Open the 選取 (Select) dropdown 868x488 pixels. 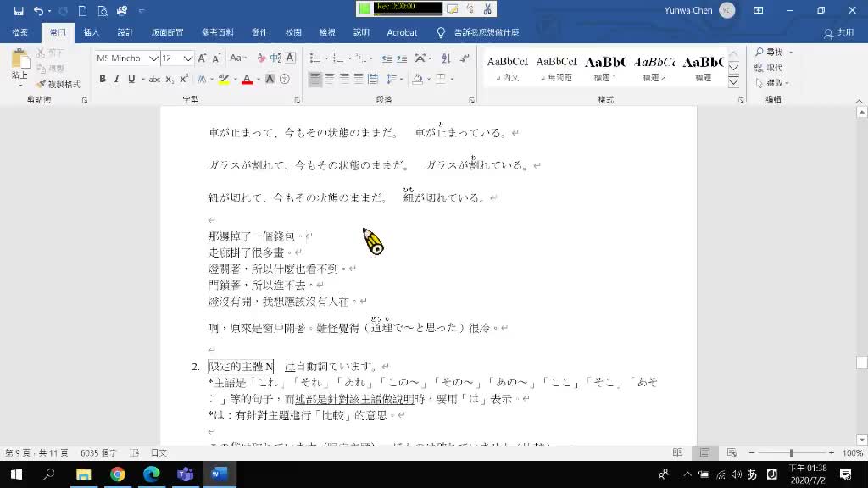773,83
